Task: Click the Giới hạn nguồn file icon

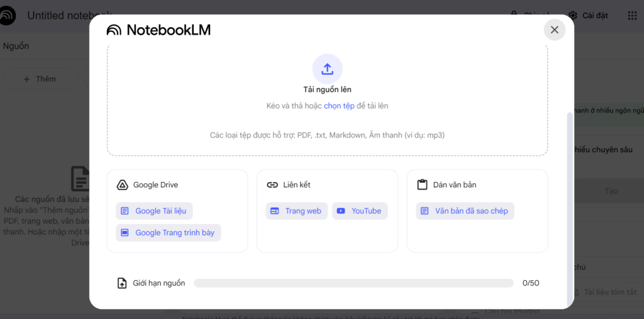Action: [122, 283]
